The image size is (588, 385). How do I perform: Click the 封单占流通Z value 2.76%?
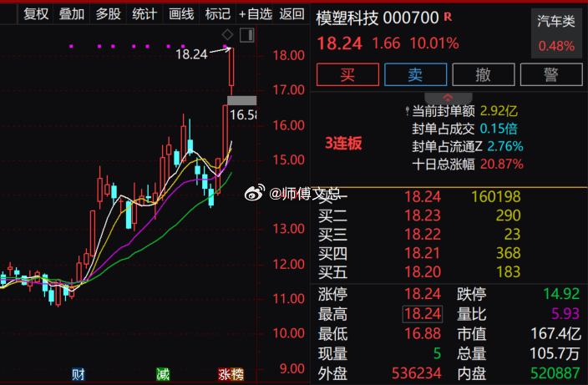click(x=505, y=147)
